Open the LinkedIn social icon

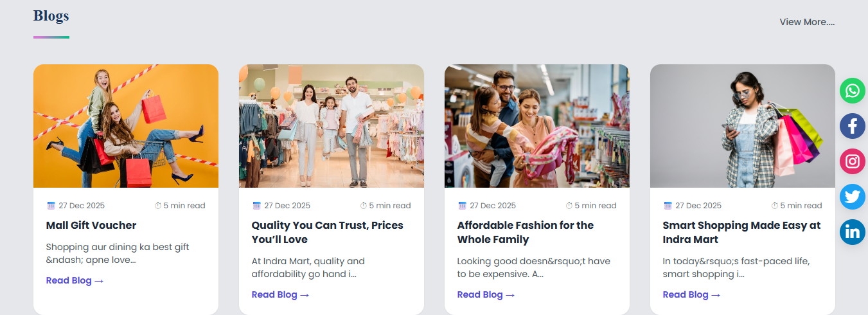point(853,232)
